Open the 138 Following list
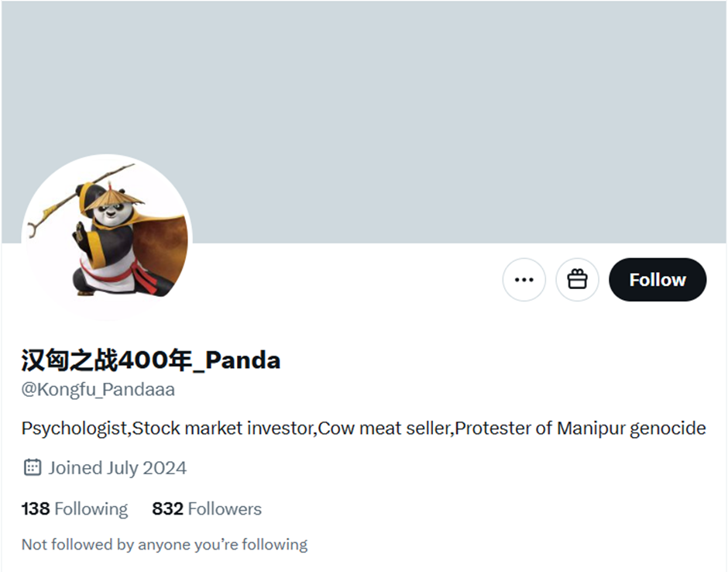Viewport: 728px width, 572px height. (x=74, y=508)
